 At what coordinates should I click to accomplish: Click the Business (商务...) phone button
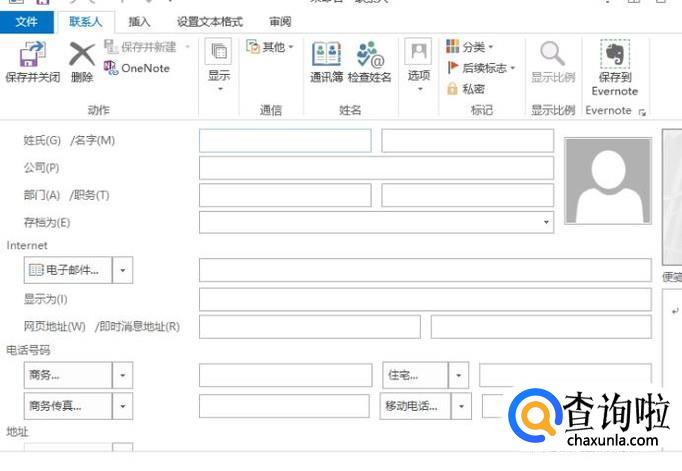pyautogui.click(x=68, y=375)
